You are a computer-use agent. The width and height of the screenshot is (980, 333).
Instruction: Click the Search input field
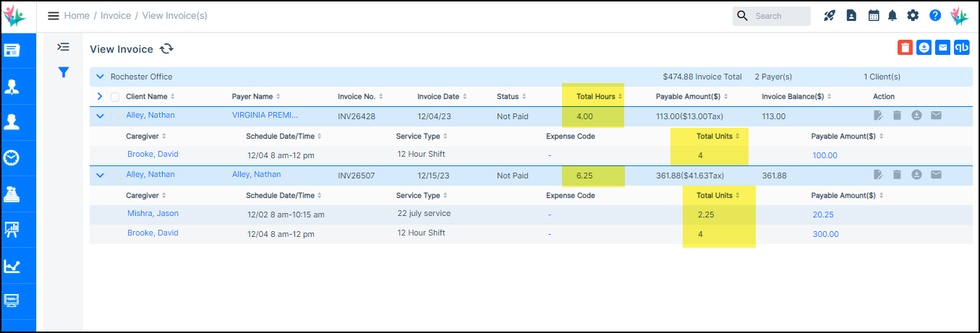click(772, 16)
